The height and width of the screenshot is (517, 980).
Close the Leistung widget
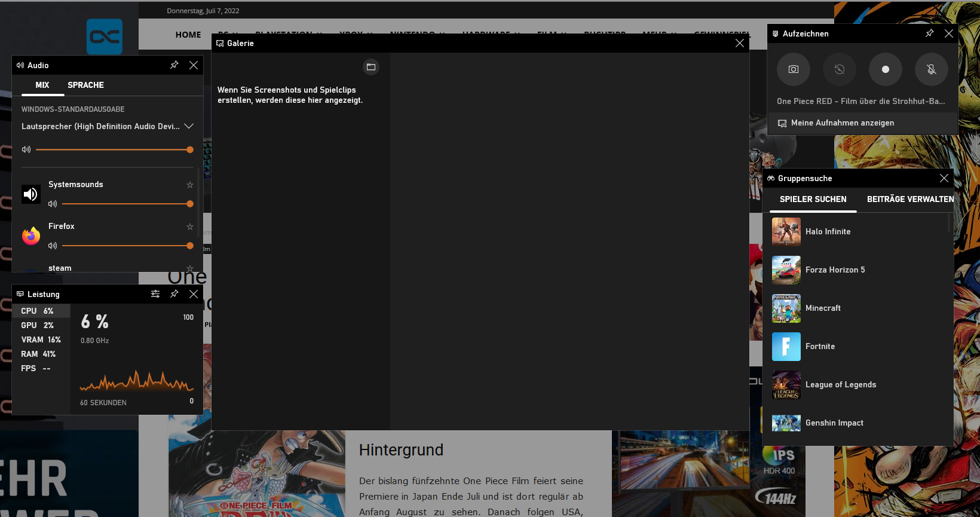pyautogui.click(x=194, y=293)
